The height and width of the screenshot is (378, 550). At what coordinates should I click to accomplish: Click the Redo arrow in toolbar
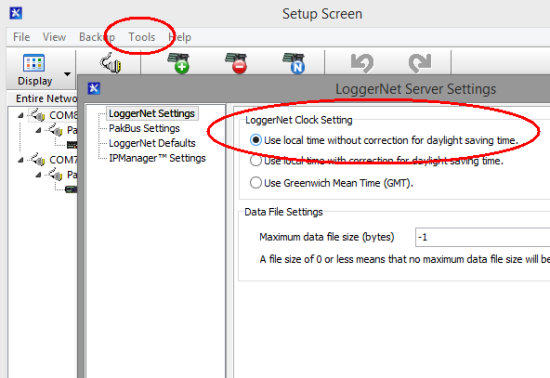pyautogui.click(x=420, y=63)
